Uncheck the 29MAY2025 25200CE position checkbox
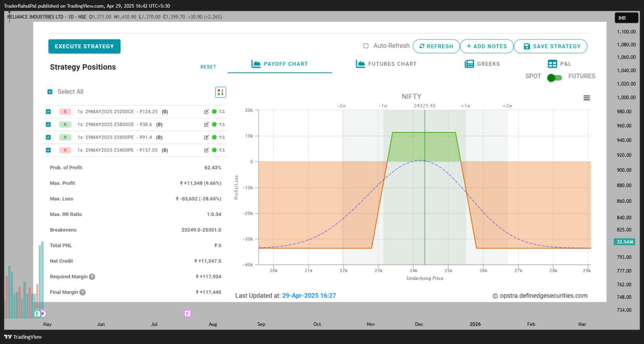 [x=48, y=112]
